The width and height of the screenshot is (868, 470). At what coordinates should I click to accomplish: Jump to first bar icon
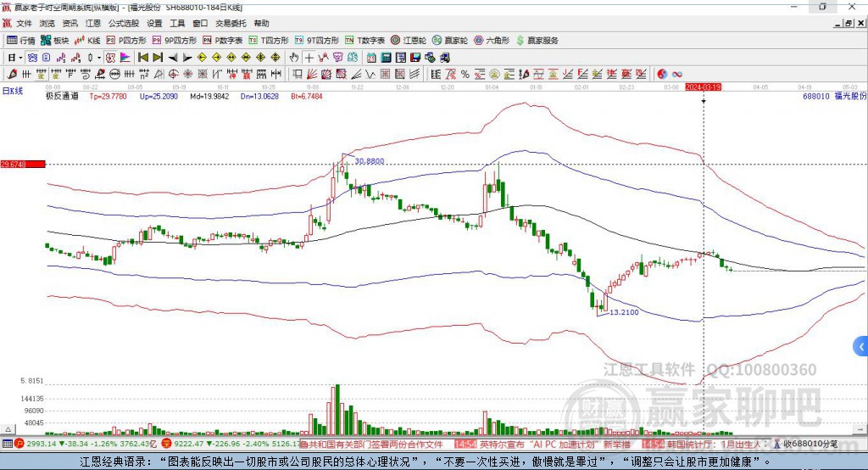[142, 58]
